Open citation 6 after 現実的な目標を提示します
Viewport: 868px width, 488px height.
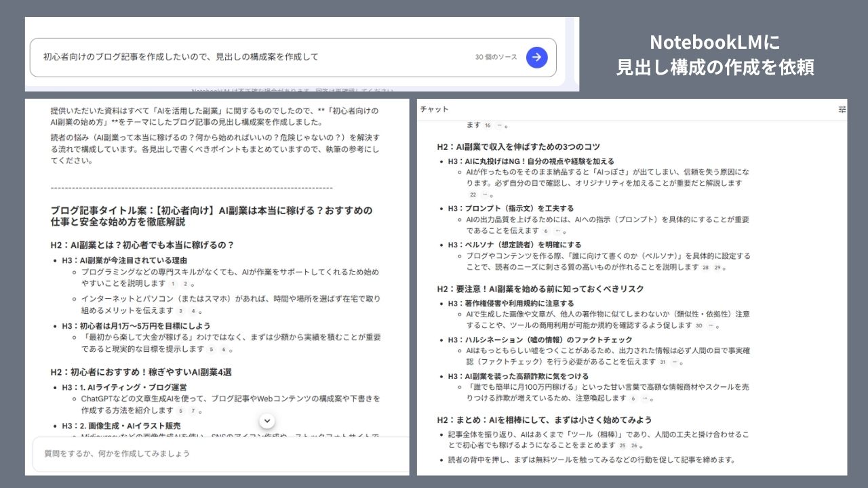[x=223, y=350]
